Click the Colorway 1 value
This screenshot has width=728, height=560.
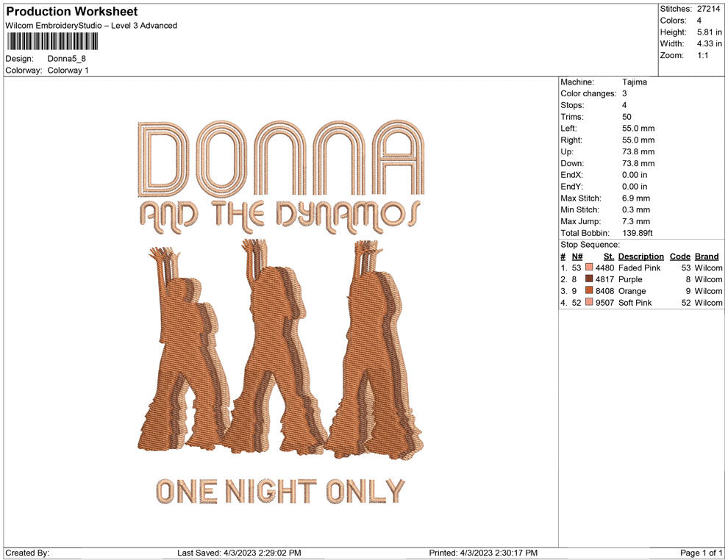pyautogui.click(x=68, y=71)
